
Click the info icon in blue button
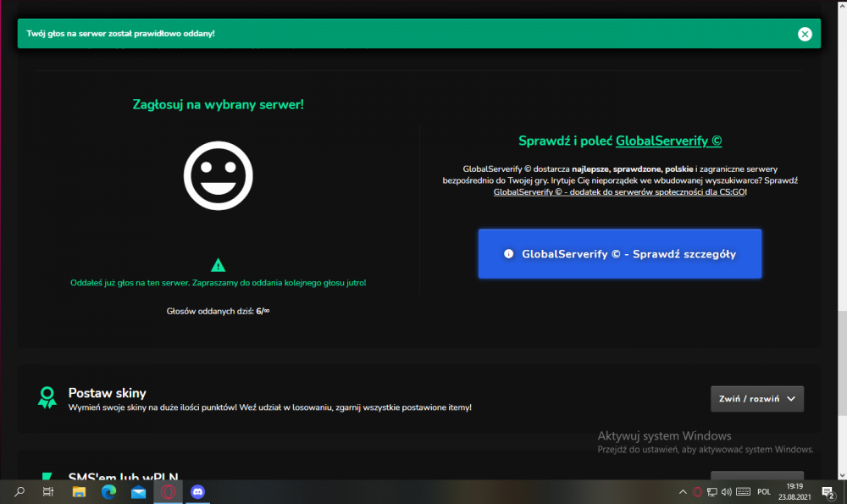508,254
